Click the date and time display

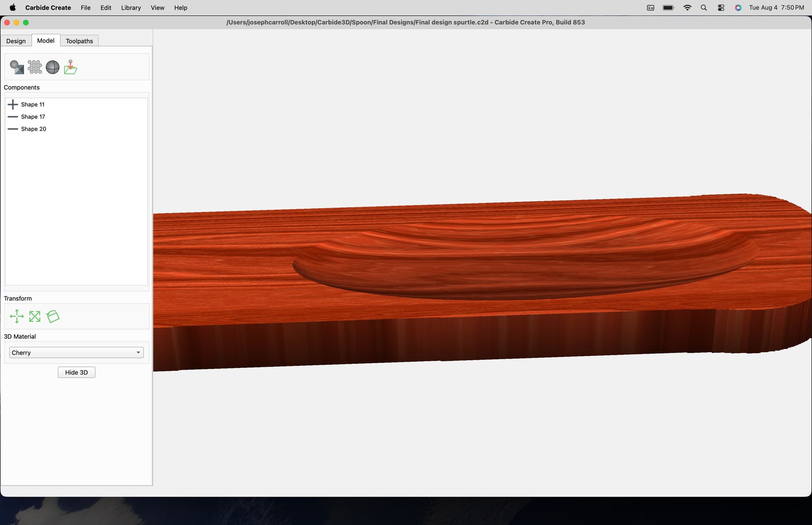point(776,8)
